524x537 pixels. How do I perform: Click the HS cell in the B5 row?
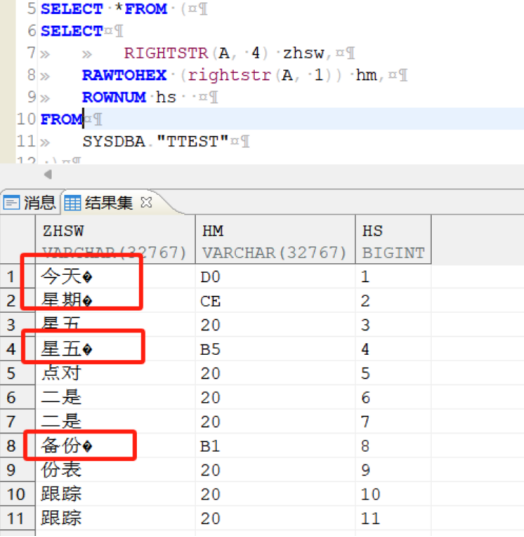click(393, 349)
